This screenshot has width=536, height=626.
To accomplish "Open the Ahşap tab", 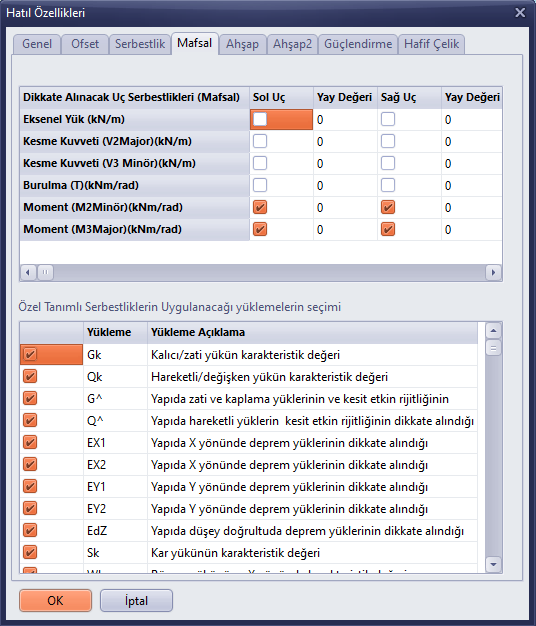I will click(242, 44).
